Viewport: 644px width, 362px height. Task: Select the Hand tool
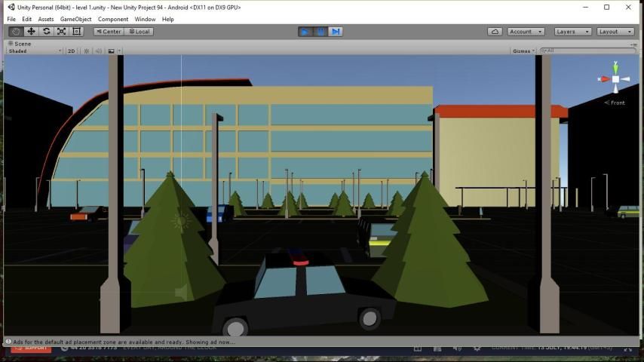(x=16, y=32)
